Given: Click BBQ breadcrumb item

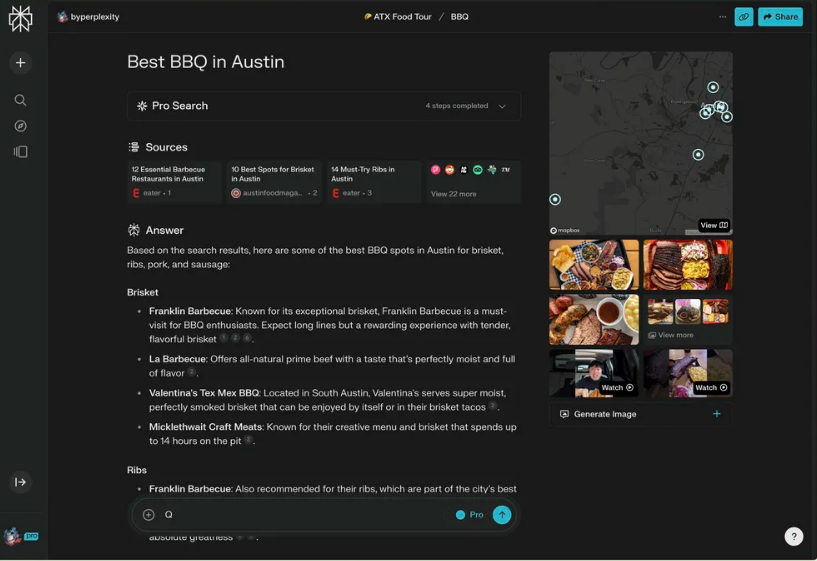Looking at the screenshot, I should (x=459, y=17).
